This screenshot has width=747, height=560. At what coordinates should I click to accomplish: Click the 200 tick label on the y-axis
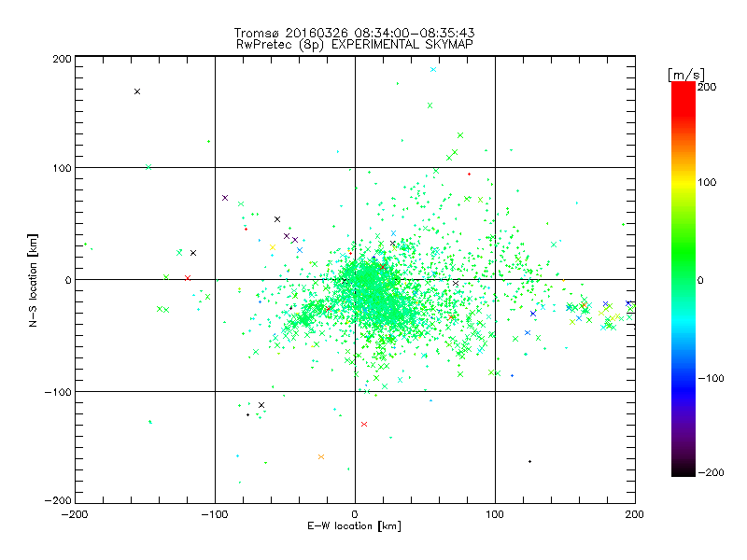62,59
